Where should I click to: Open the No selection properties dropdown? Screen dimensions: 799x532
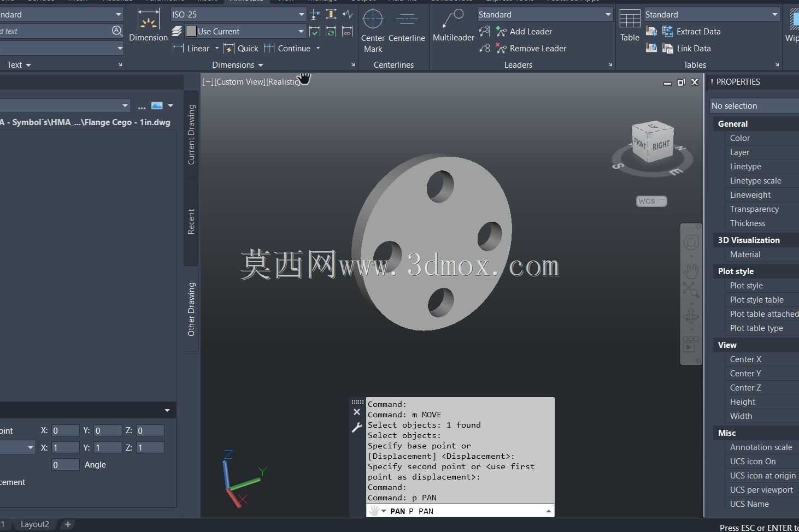coord(755,106)
